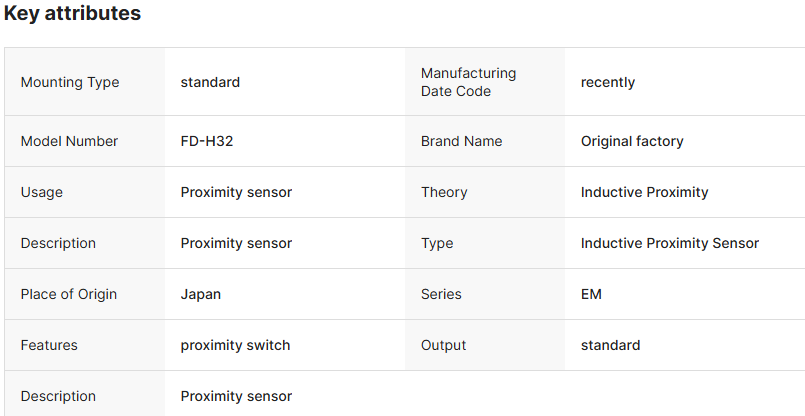Image resolution: width=805 pixels, height=416 pixels.
Task: Click the Brand Name label
Action: point(461,141)
